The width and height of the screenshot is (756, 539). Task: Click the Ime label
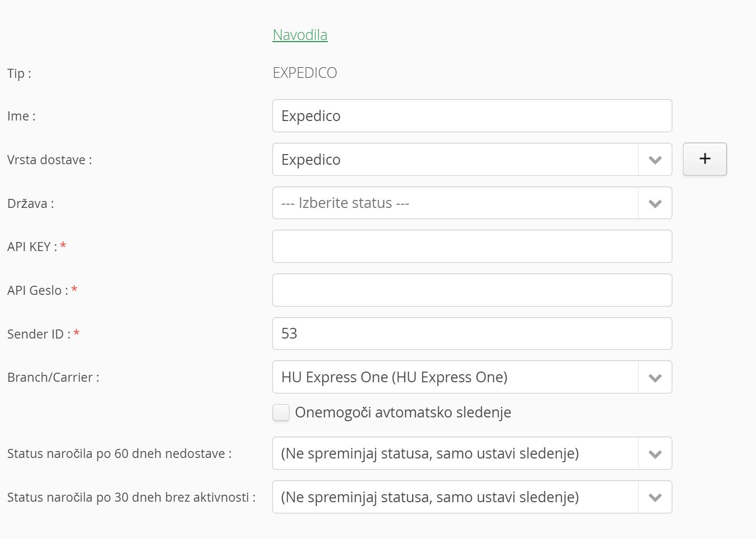(x=21, y=116)
